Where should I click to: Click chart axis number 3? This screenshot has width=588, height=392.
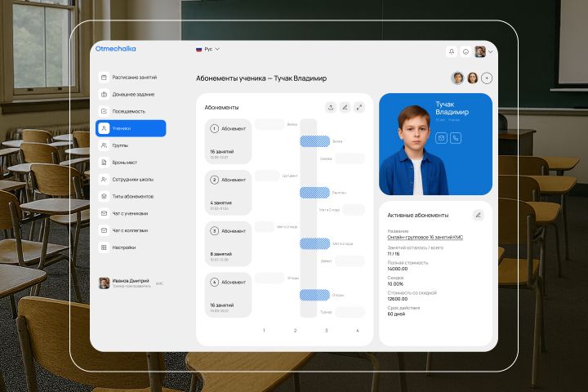pyautogui.click(x=326, y=331)
